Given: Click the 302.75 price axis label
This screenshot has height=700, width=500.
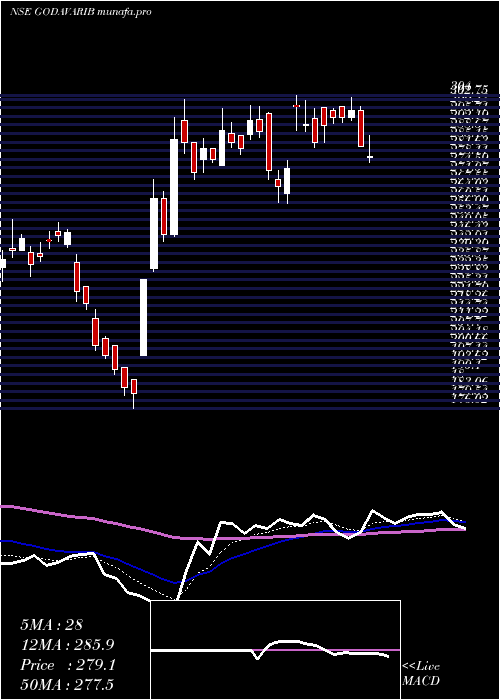Looking at the screenshot, I should 469,89.
